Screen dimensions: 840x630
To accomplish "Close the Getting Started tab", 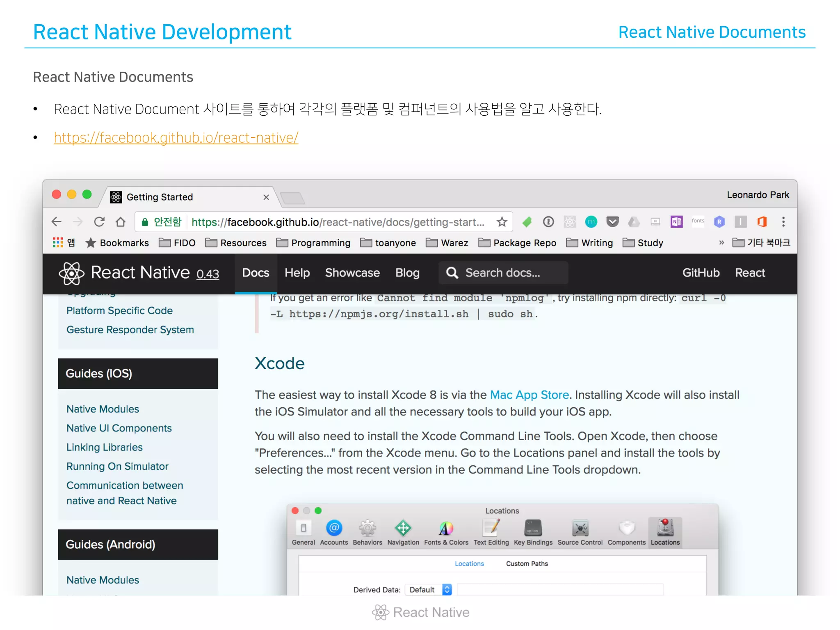I will tap(266, 197).
